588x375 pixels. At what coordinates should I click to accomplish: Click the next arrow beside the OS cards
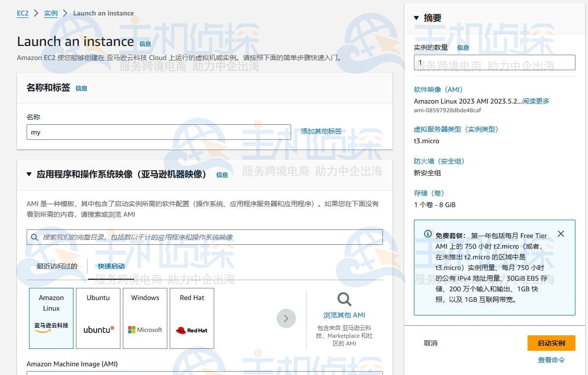(x=286, y=318)
